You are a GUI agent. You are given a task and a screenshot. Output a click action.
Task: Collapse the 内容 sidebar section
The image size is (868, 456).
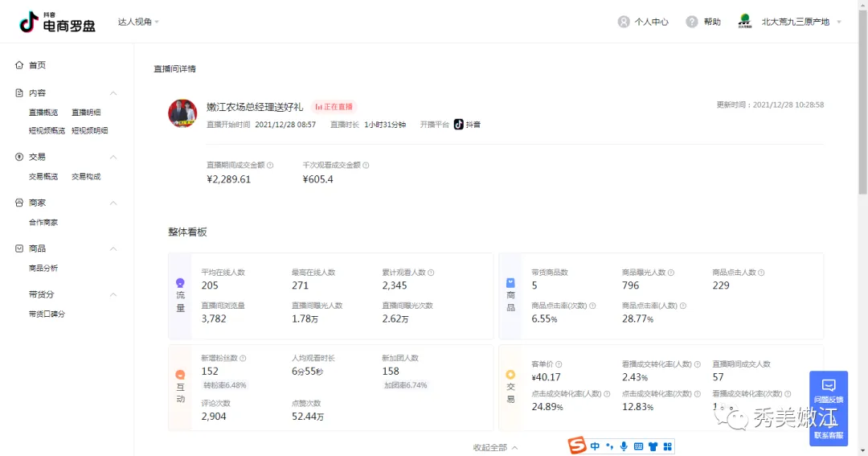tap(113, 93)
